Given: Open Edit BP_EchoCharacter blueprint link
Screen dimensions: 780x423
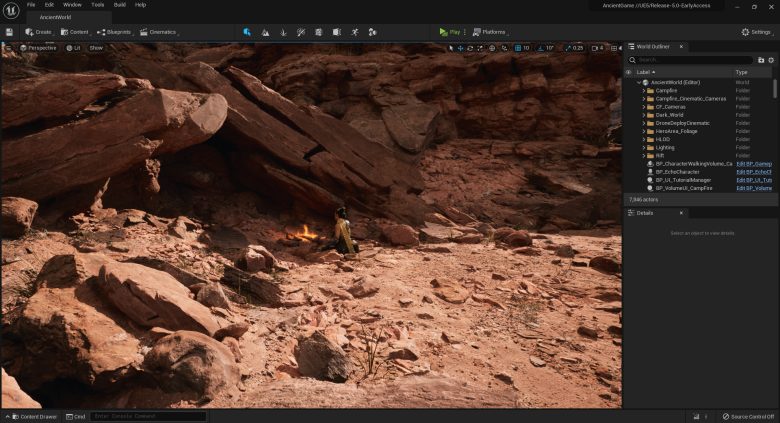Looking at the screenshot, I should pyautogui.click(x=754, y=172).
